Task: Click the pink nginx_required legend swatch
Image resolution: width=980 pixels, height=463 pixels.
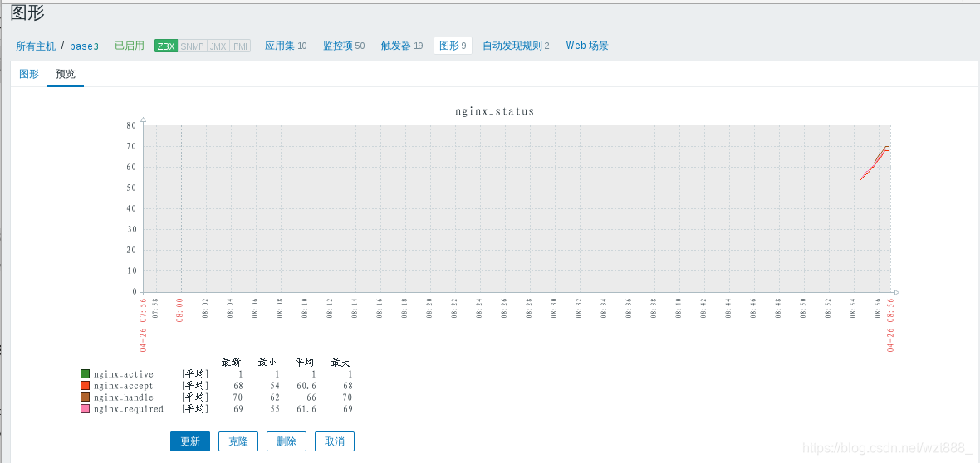Action: pyautogui.click(x=86, y=409)
